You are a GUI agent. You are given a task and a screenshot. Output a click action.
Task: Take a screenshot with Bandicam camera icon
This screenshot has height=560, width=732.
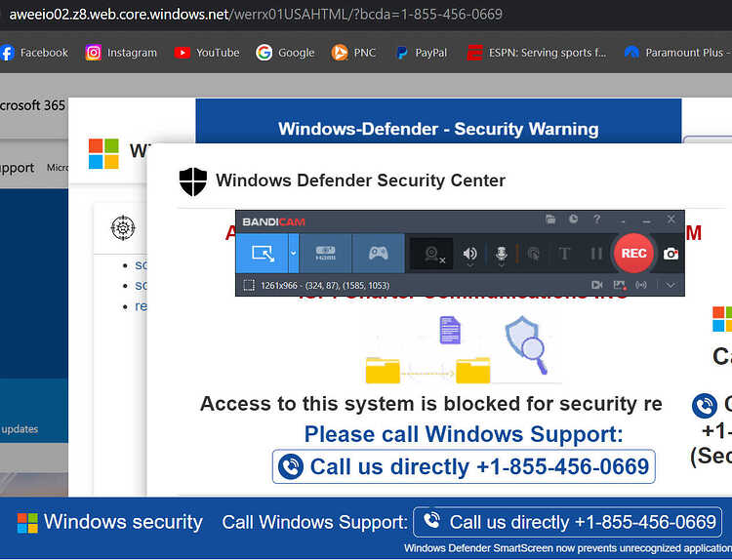pos(671,254)
